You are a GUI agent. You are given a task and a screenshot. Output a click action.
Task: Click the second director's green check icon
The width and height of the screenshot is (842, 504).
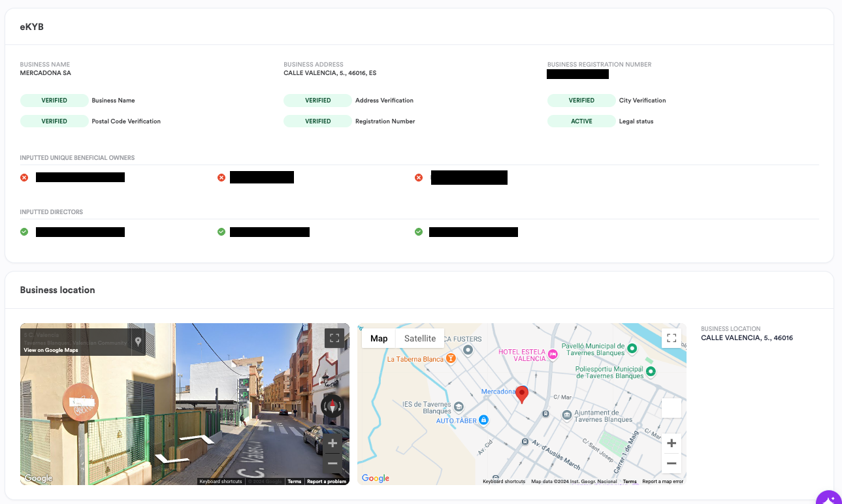point(221,232)
